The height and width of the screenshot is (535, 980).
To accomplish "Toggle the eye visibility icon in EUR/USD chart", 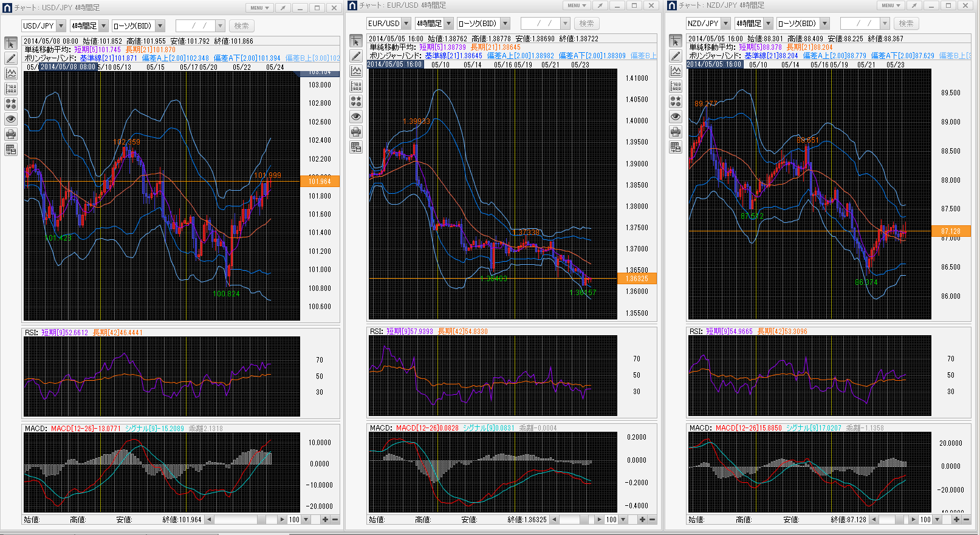I will [x=356, y=117].
